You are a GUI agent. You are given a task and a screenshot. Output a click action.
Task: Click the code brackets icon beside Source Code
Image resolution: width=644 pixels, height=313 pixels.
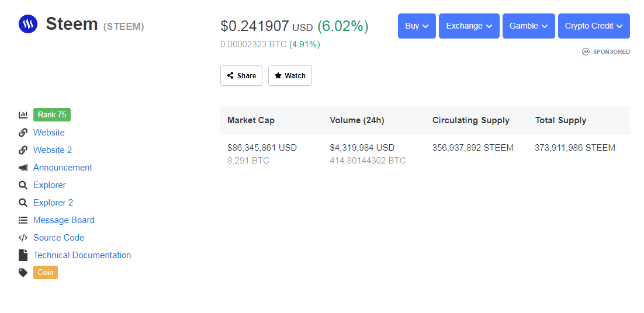[23, 238]
